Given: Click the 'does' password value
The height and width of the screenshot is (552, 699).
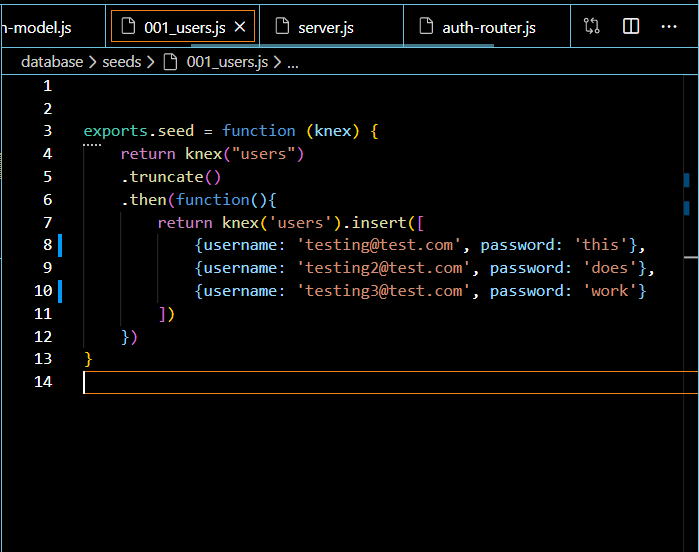Looking at the screenshot, I should (x=609, y=268).
